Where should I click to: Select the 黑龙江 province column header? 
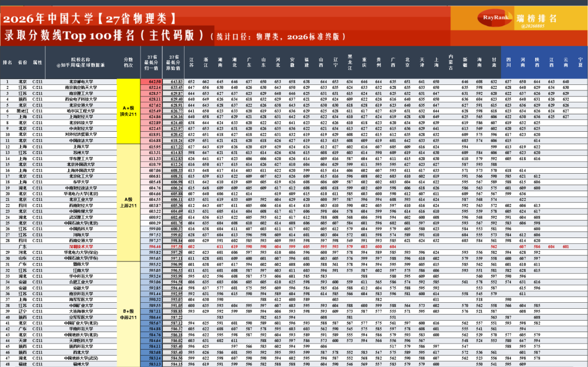click(350, 62)
